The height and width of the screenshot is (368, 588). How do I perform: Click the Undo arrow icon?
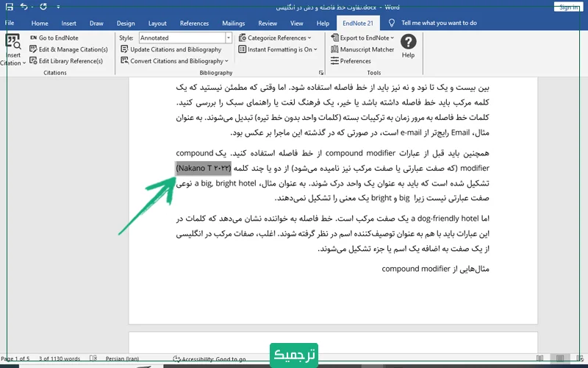[24, 7]
